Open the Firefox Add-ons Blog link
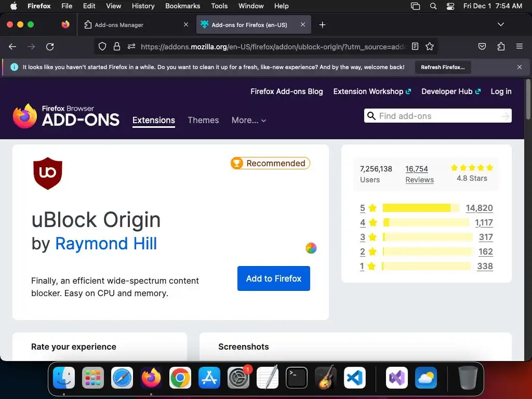Image resolution: width=532 pixels, height=399 pixels. coord(286,91)
